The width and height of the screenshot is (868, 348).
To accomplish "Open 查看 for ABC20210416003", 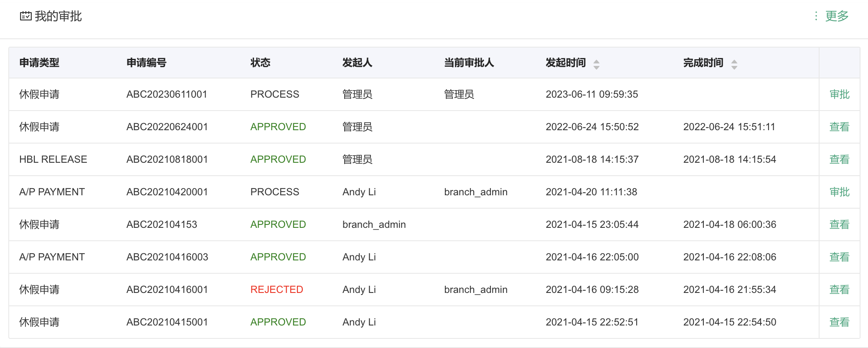I will click(839, 257).
